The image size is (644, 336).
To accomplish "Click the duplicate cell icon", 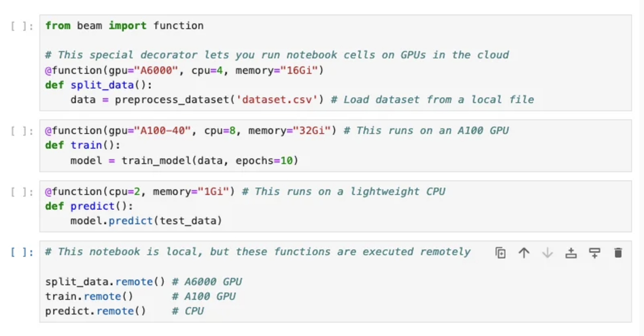I will click(x=500, y=253).
